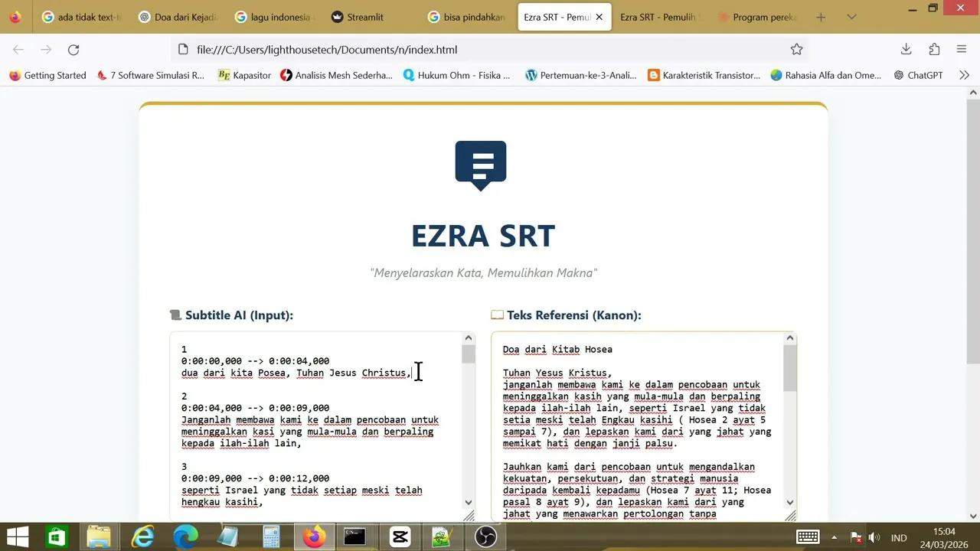
Task: Show more bookmarks from the toolbar
Action: tap(964, 75)
